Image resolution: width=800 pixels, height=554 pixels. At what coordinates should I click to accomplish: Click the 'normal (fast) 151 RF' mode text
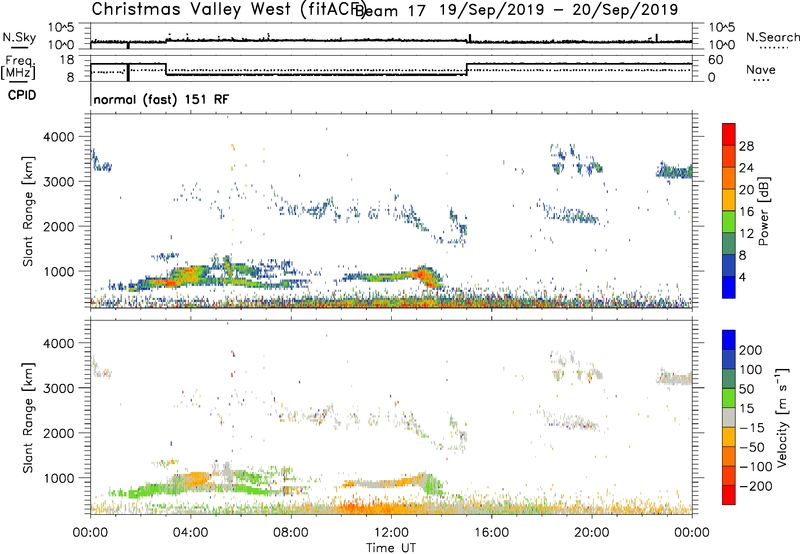[x=161, y=99]
